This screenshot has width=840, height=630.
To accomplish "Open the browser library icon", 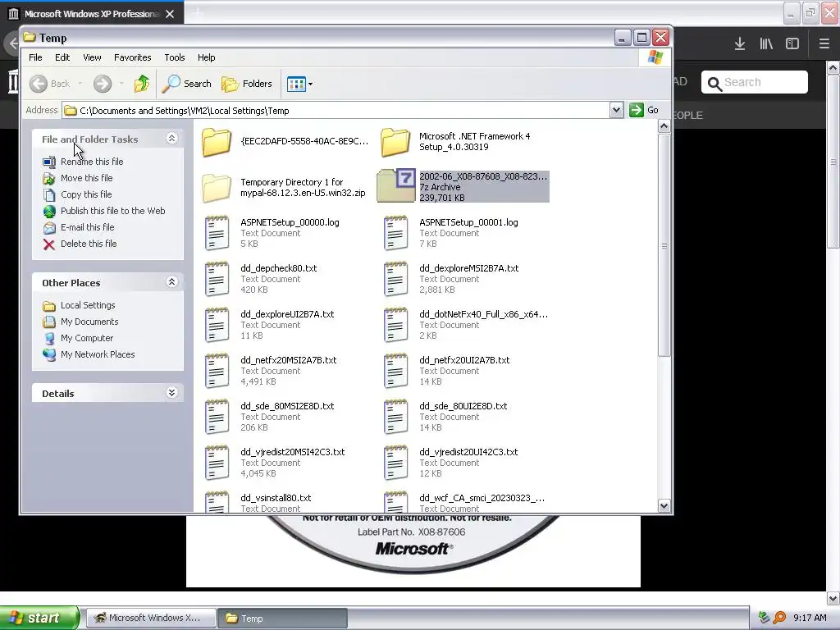I will coord(766,44).
